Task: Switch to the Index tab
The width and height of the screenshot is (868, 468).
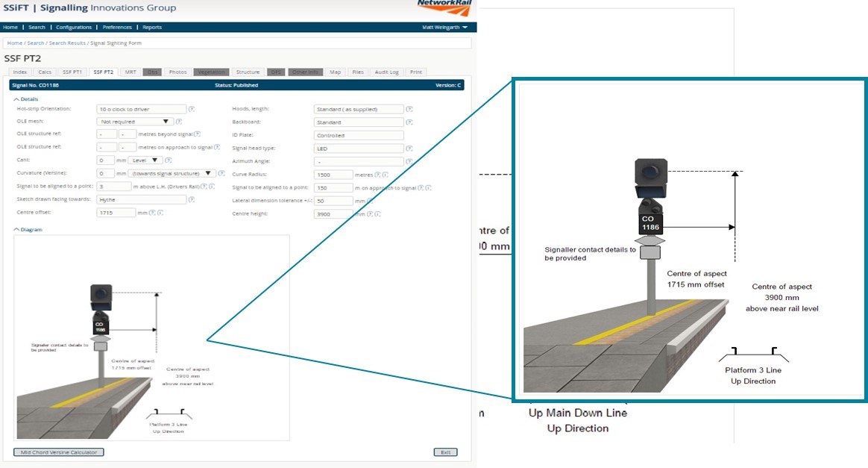Action: (20, 72)
